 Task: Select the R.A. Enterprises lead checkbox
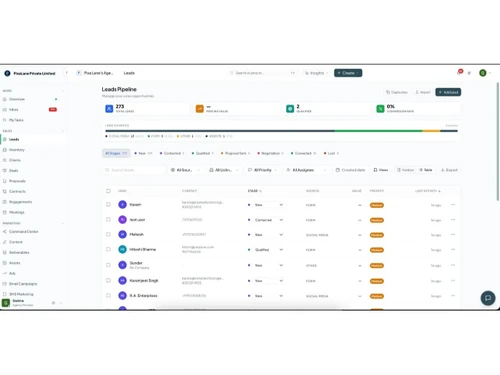point(108,295)
